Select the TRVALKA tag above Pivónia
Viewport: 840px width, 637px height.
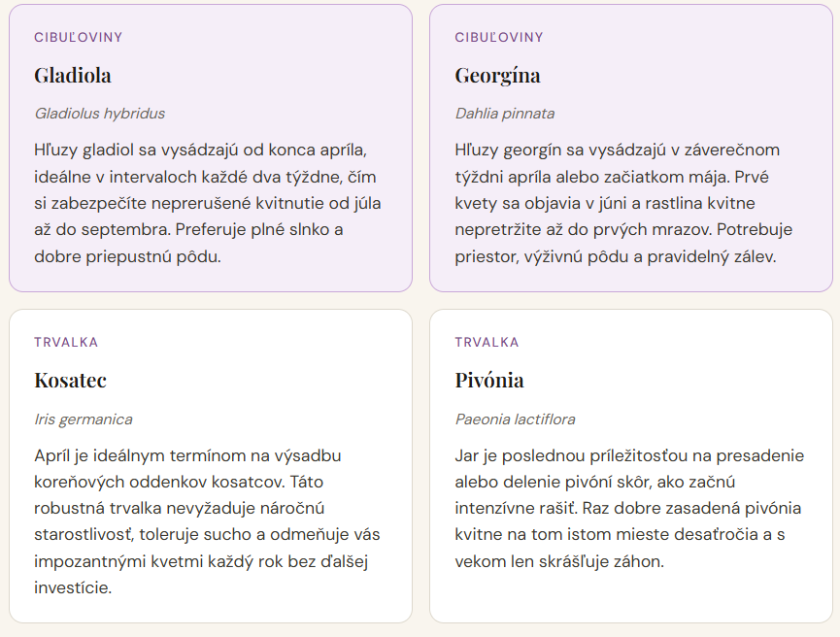click(487, 342)
